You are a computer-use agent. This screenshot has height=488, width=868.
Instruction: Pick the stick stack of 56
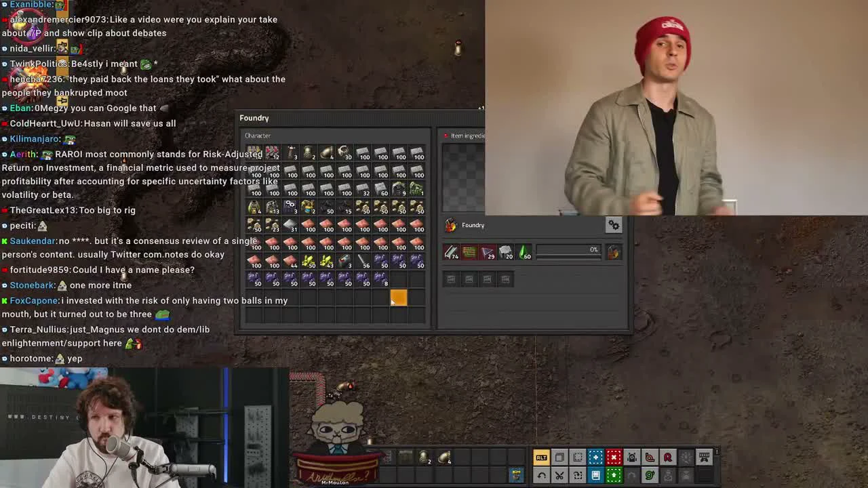pos(363,262)
